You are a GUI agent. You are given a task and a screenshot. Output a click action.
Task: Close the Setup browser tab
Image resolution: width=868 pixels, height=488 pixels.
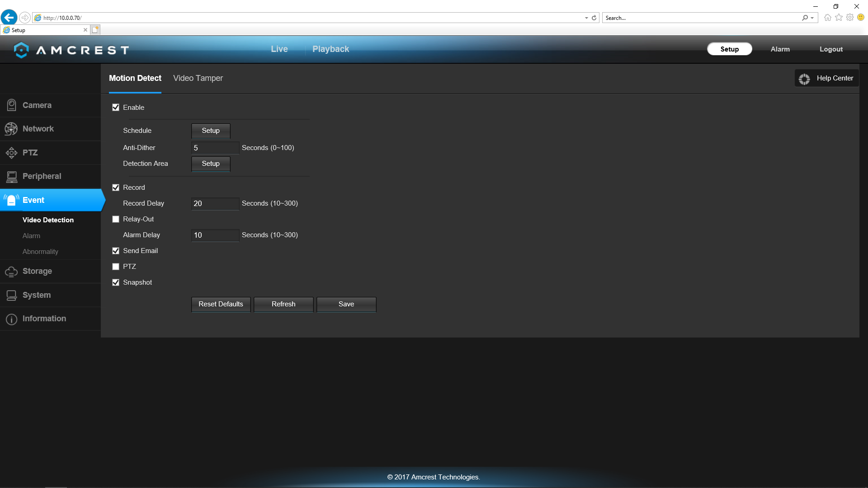85,30
